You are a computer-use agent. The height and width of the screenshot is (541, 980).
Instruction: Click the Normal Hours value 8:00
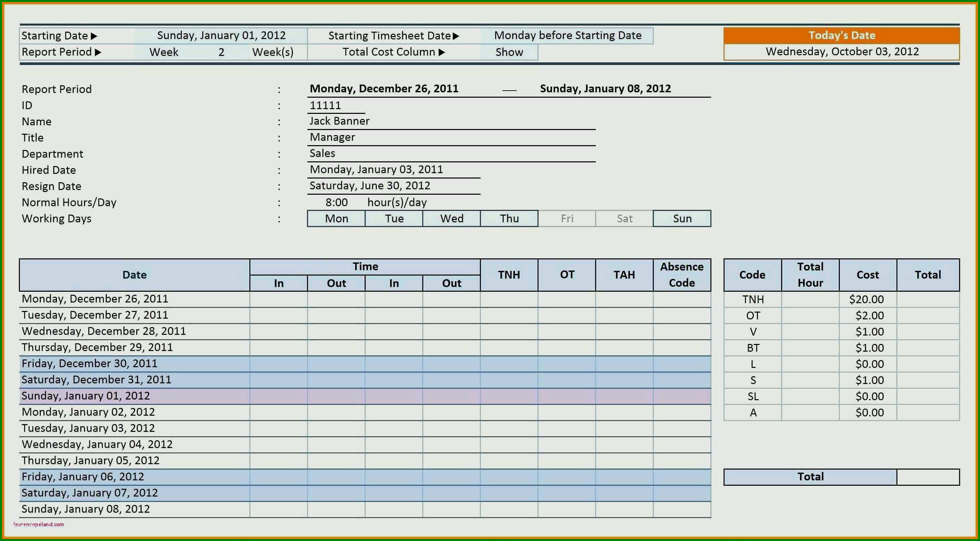point(336,202)
